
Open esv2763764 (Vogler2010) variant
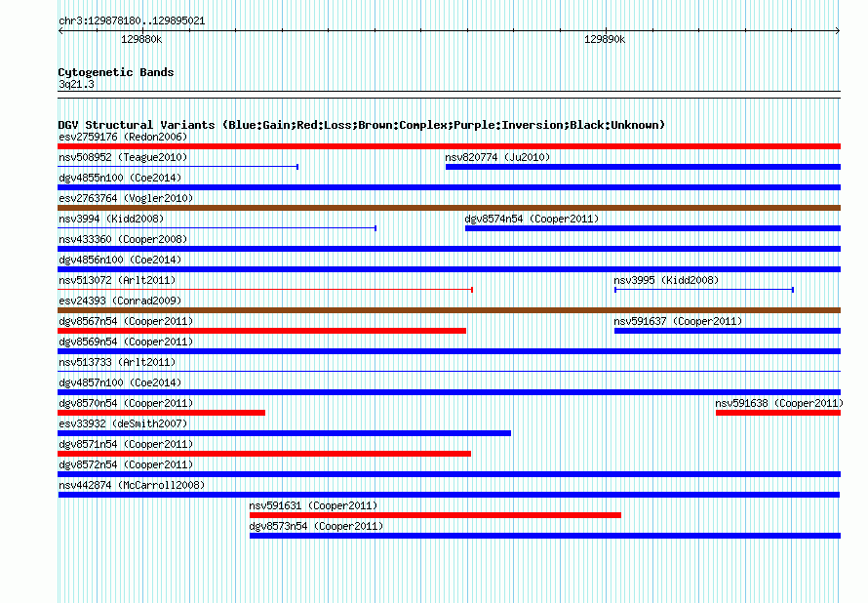click(126, 198)
